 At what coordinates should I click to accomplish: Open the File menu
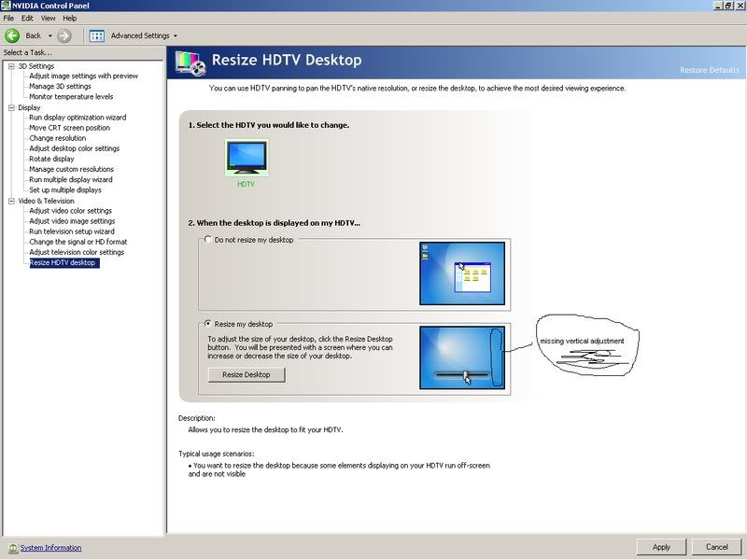pos(8,18)
